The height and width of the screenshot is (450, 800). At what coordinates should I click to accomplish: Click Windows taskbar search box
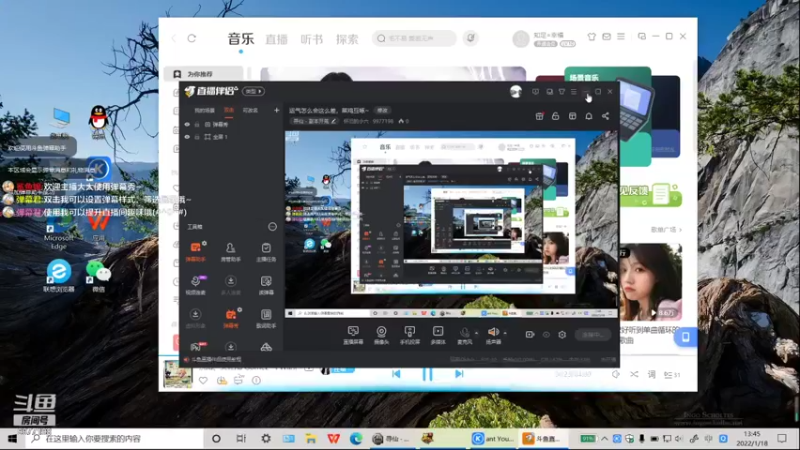click(112, 439)
